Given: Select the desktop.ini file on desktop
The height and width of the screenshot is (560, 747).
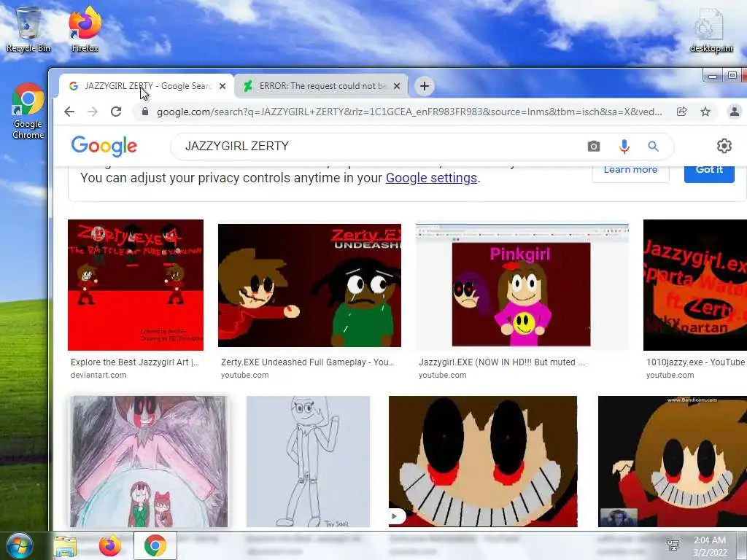Looking at the screenshot, I should click(711, 29).
